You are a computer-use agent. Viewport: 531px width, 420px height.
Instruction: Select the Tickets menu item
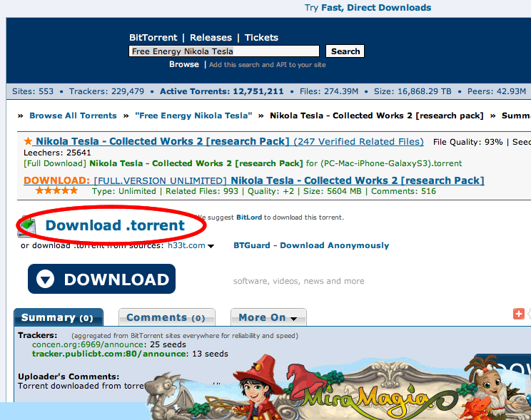click(x=261, y=38)
